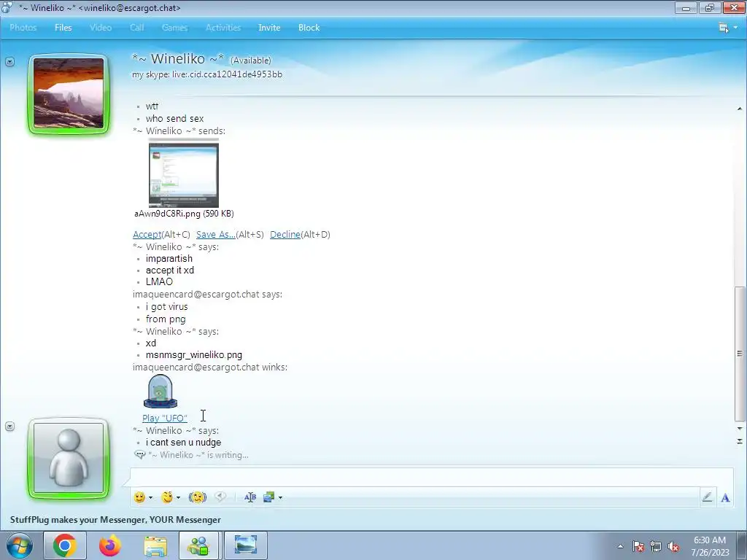Open the Windows Start button
This screenshot has height=560, width=747.
[x=20, y=545]
